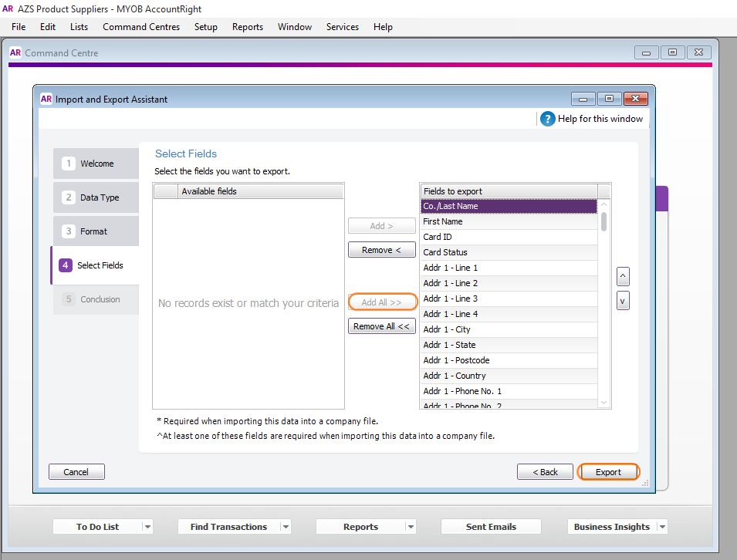Select the Co./Last Name field
Screen dimensions: 737x560
(509, 206)
